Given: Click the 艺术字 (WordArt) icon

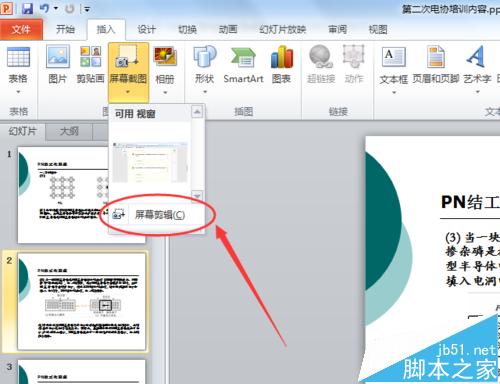Looking at the screenshot, I should [477, 57].
